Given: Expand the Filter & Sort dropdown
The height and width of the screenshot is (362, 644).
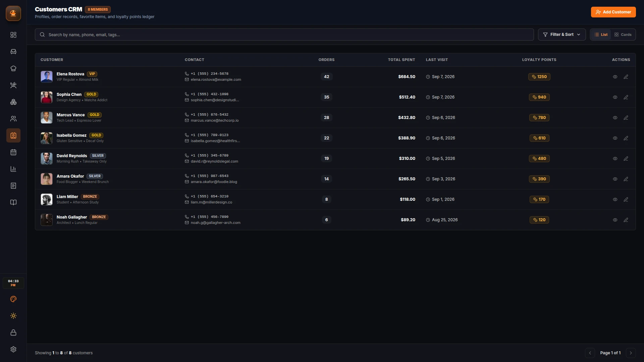Looking at the screenshot, I should coord(562,35).
